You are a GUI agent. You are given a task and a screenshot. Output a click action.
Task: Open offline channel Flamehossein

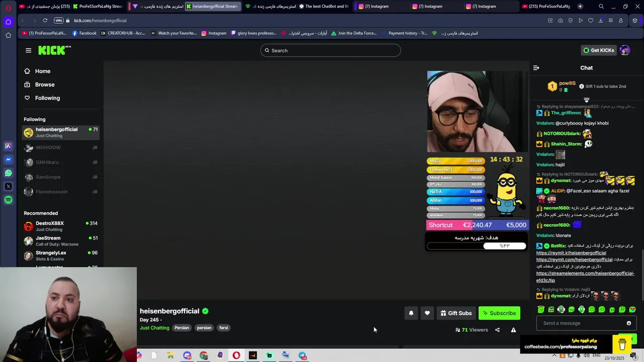60,192
